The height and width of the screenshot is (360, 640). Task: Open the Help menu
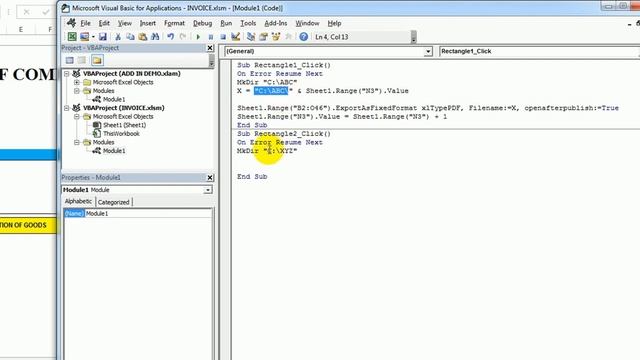[x=334, y=23]
